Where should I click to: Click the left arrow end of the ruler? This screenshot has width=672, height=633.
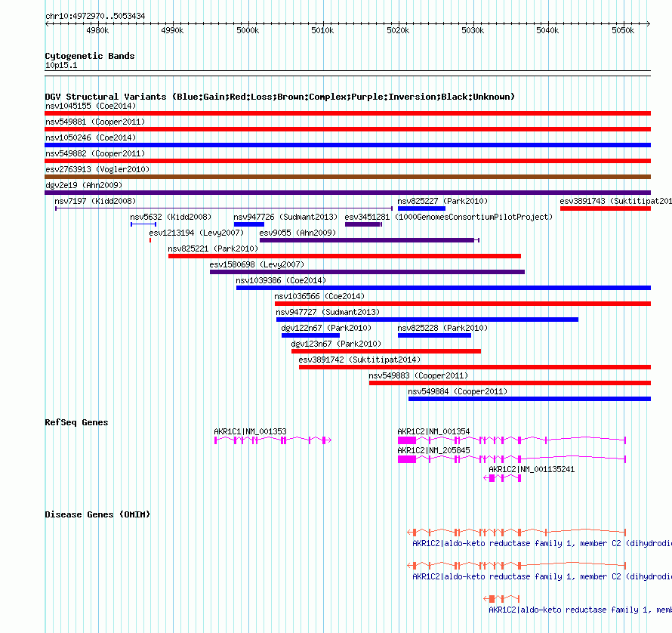pos(47,24)
